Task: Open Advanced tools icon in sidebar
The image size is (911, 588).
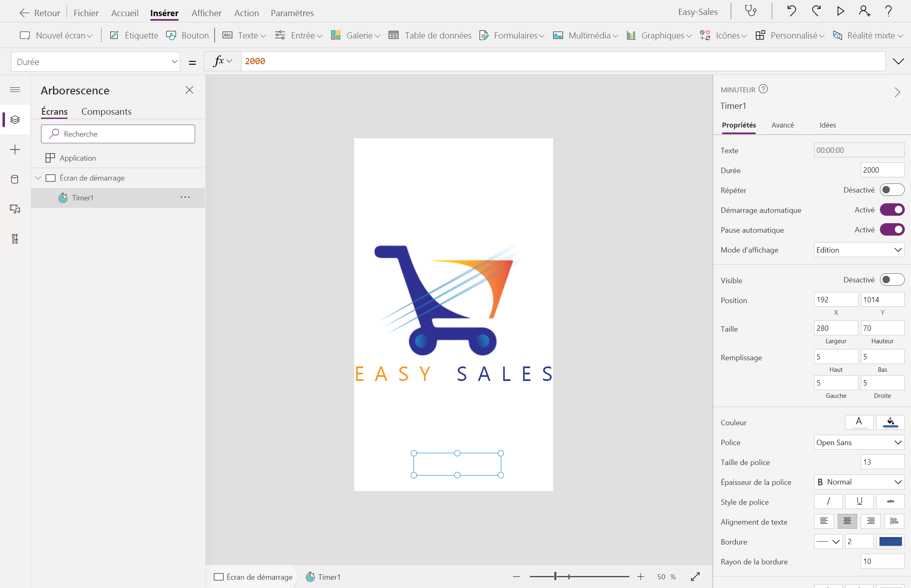Action: pyautogui.click(x=15, y=239)
